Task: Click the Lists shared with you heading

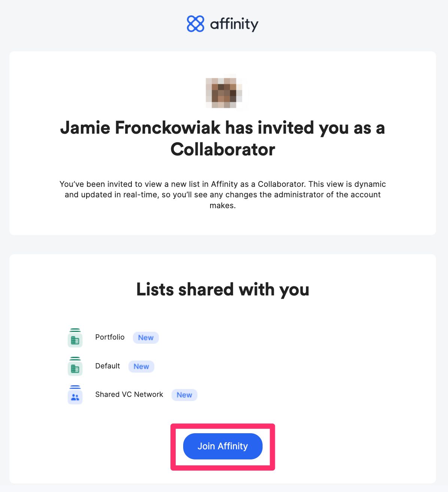Action: (x=223, y=289)
